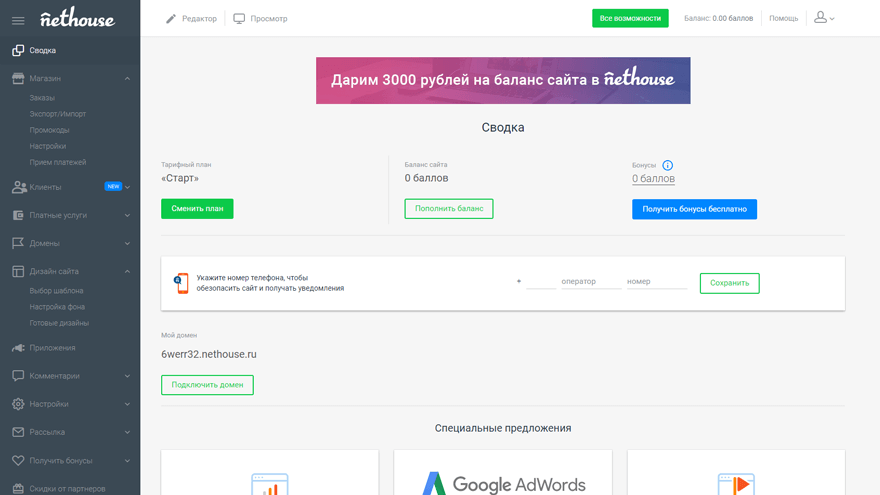Click the Баланс: 0.00 баллов header link

point(718,19)
